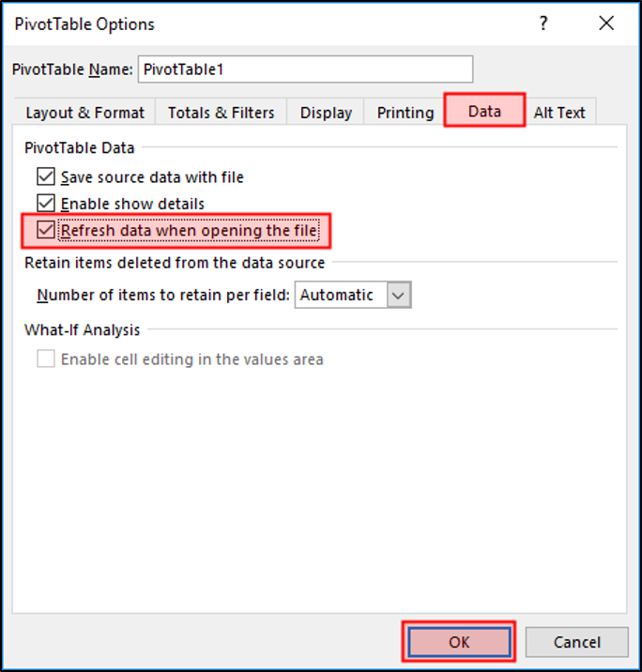The width and height of the screenshot is (642, 672).
Task: Click the Number of items to retain label
Action: pos(163,295)
